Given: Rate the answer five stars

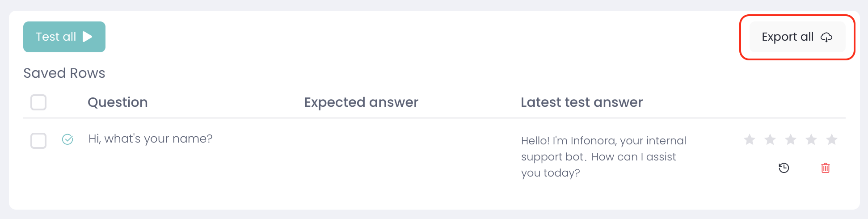Looking at the screenshot, I should 832,140.
